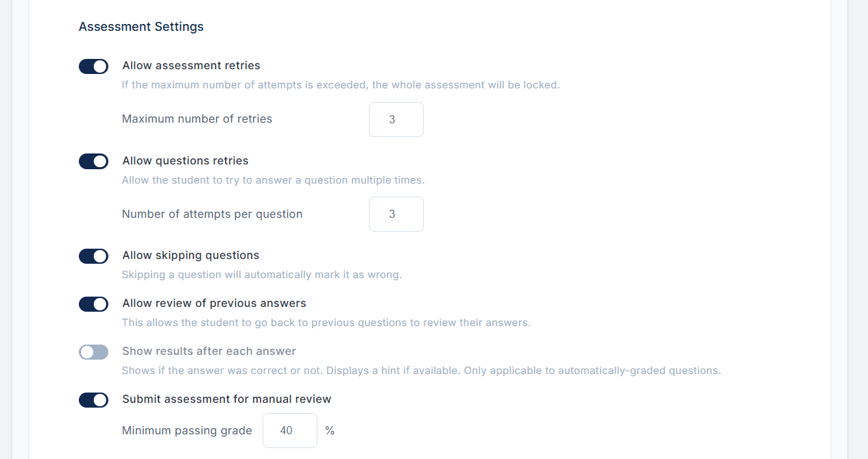Disable the Allow assessment retries switch
Screen dimensions: 868x459
click(93, 66)
